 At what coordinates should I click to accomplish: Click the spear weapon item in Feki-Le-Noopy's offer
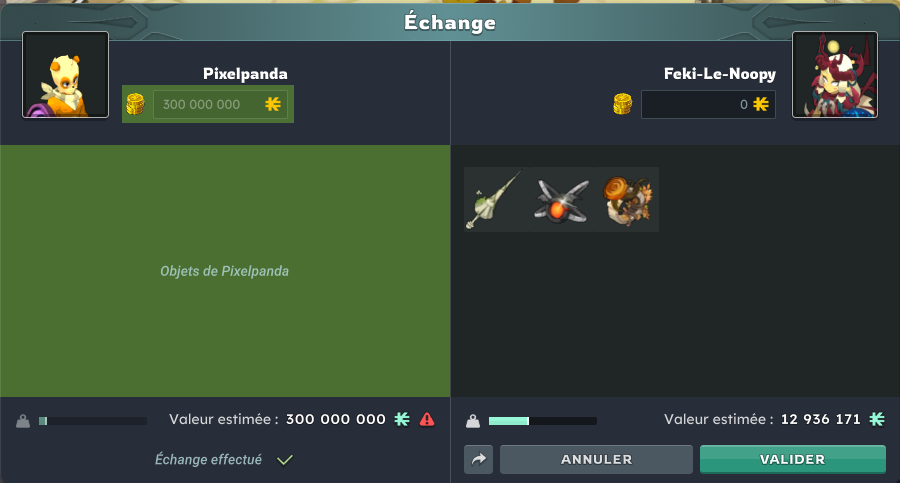[x=496, y=199]
